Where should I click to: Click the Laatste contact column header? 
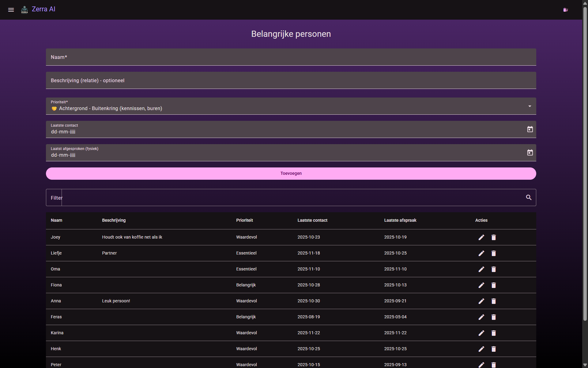(x=312, y=220)
